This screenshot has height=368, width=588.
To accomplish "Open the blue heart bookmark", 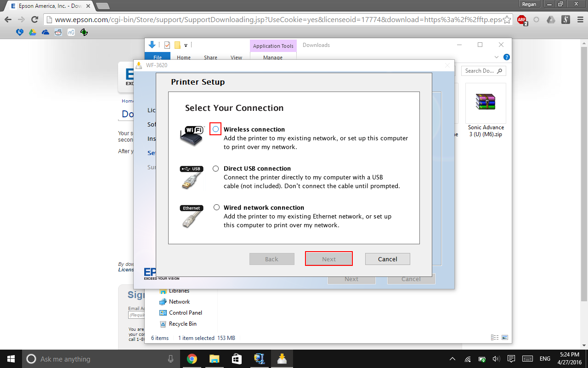I will tap(19, 32).
